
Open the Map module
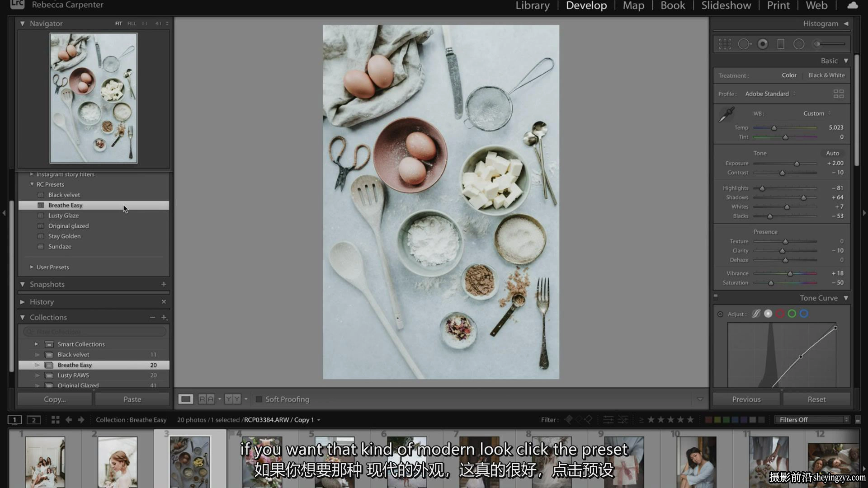click(633, 5)
